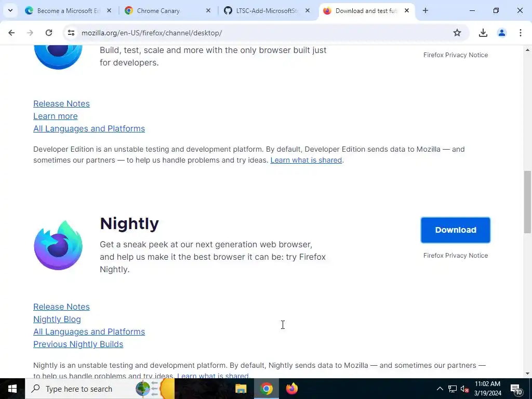Click the Firefox Nightly logo

pyautogui.click(x=58, y=245)
